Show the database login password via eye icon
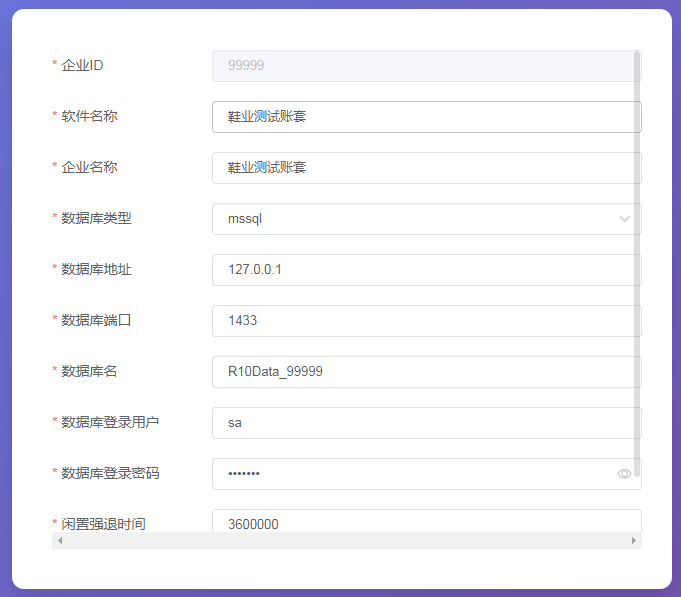Viewport: 681px width, 597px height. click(x=624, y=474)
